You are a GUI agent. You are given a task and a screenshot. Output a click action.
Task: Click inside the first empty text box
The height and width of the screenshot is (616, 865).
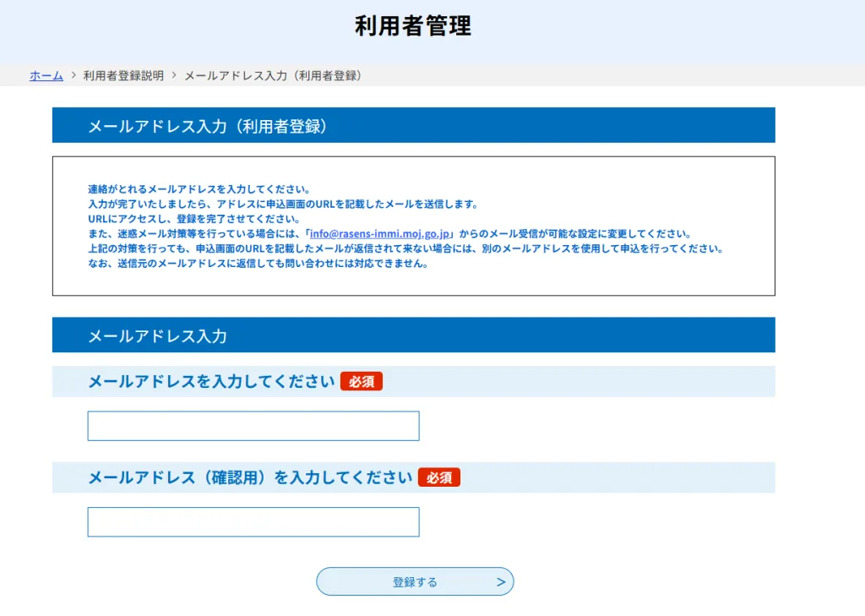click(x=253, y=425)
